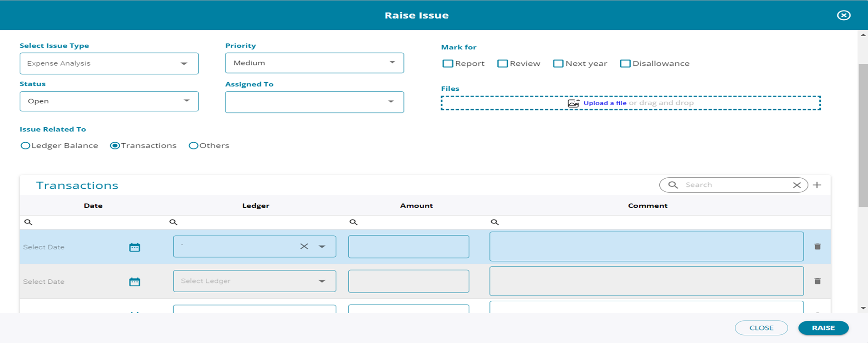The height and width of the screenshot is (343, 868).
Task: Enable the Report checkbox
Action: click(448, 63)
